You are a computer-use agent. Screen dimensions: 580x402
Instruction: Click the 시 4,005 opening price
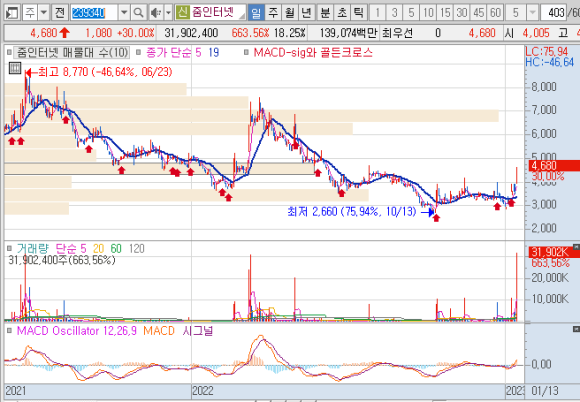click(x=527, y=33)
